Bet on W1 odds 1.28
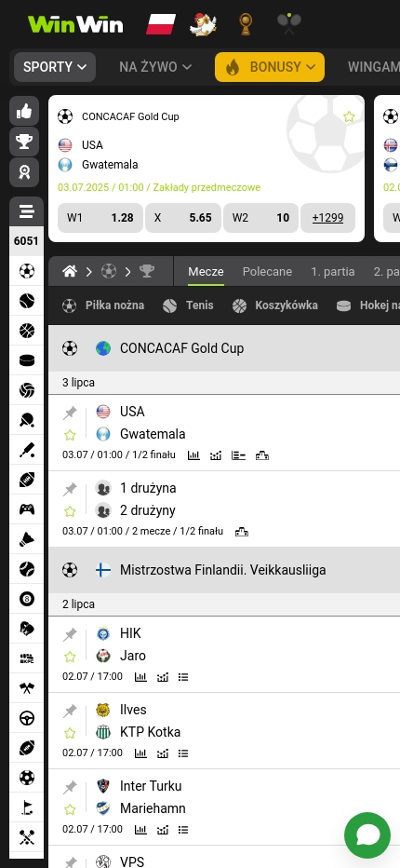The height and width of the screenshot is (868, 400). (x=100, y=218)
